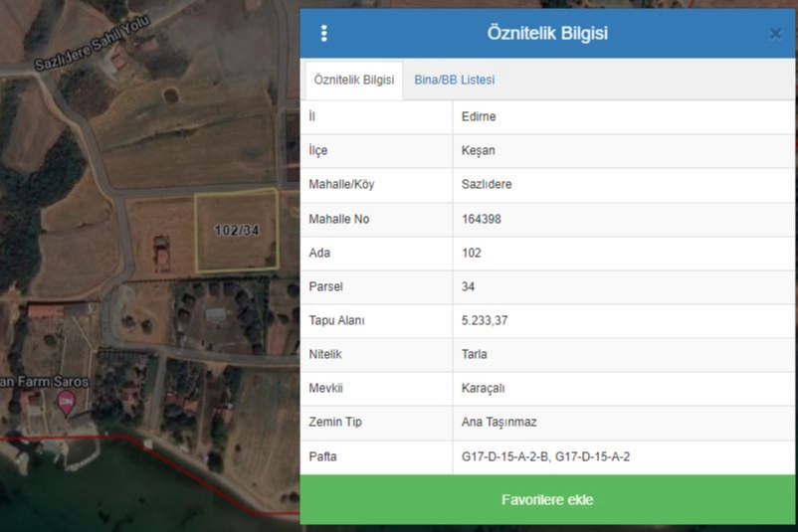Image resolution: width=798 pixels, height=532 pixels.
Task: Click the pink map marker pin
Action: click(x=67, y=403)
